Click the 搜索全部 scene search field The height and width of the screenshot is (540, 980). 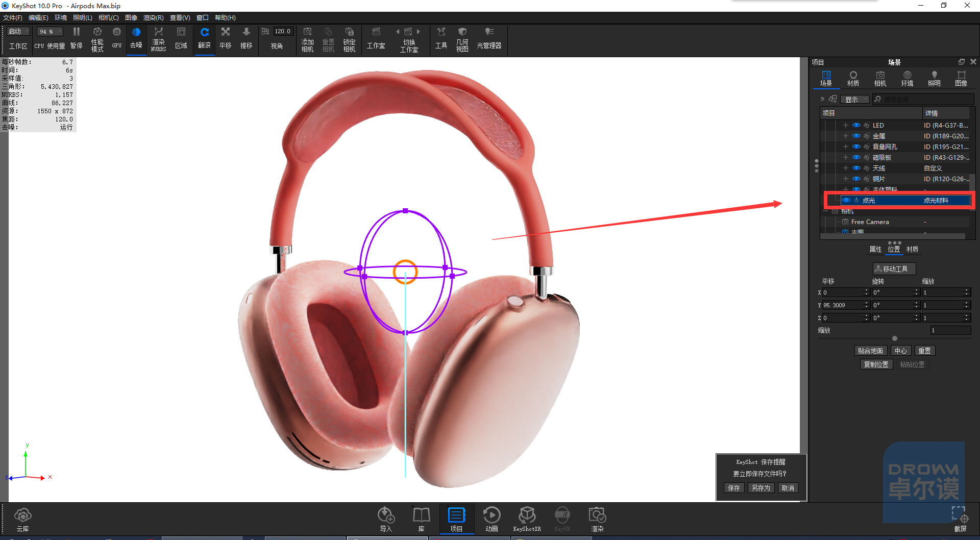(x=922, y=100)
